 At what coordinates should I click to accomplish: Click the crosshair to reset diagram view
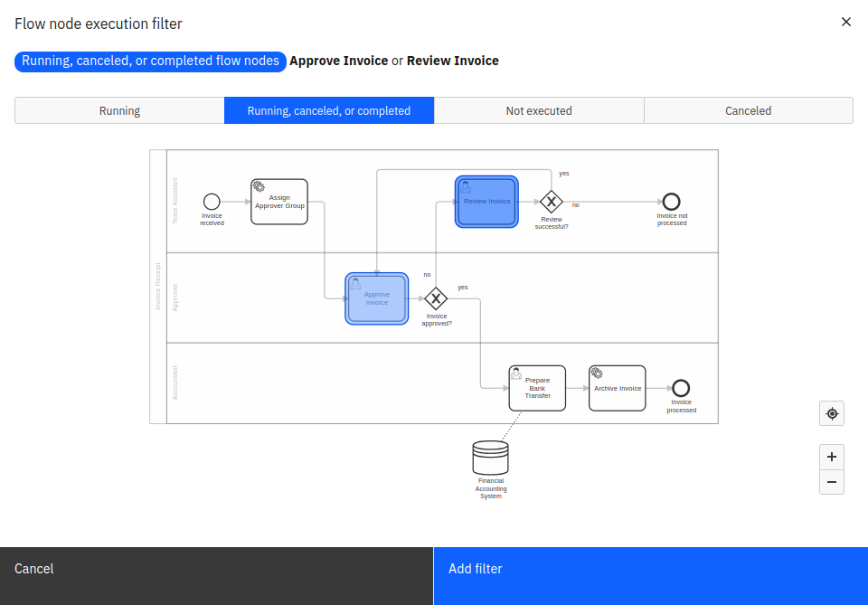click(831, 413)
